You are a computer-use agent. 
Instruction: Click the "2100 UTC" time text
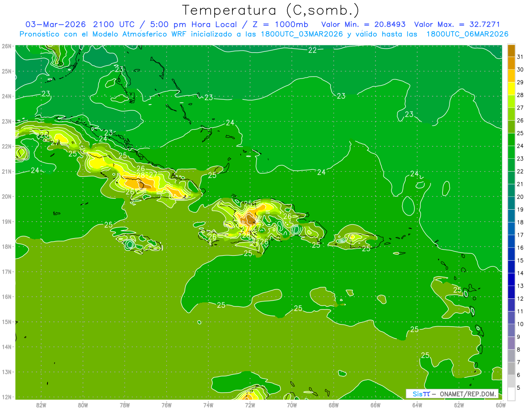113,24
